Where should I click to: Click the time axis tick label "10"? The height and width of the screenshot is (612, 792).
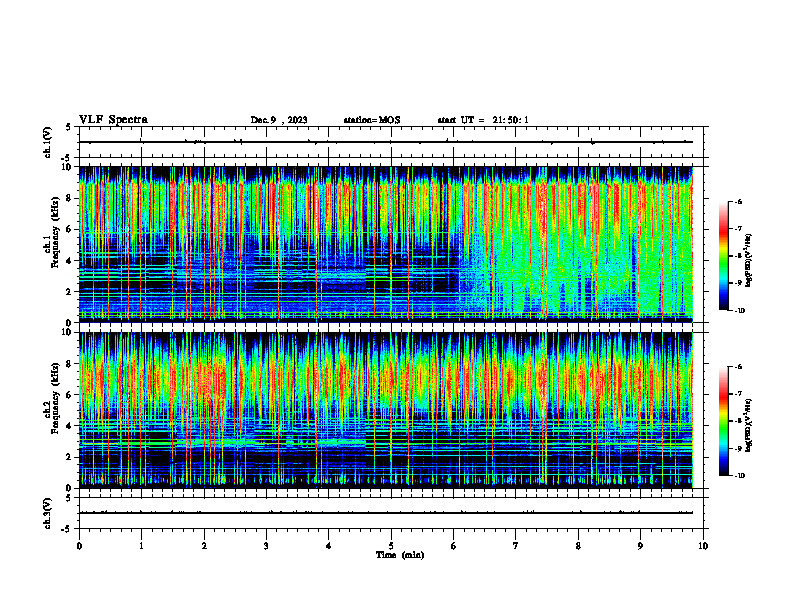coord(703,546)
